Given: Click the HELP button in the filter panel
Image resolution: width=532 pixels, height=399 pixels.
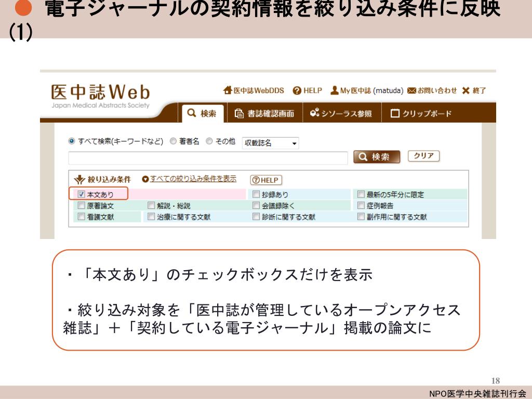Looking at the screenshot, I should coord(266,180).
